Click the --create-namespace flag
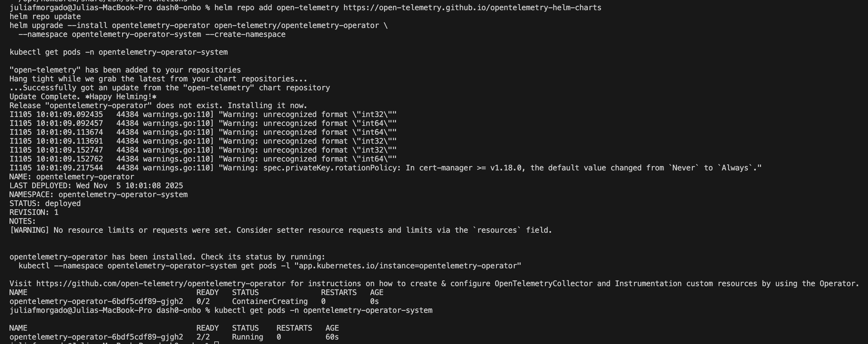 click(245, 34)
